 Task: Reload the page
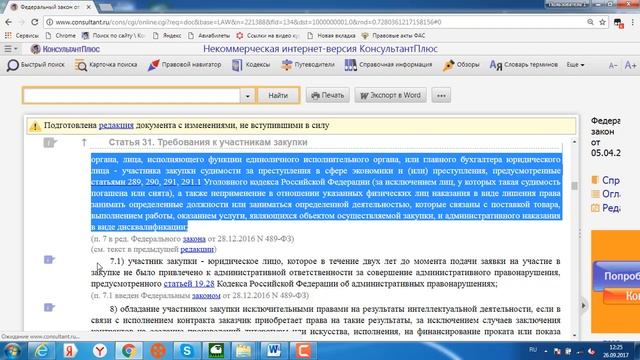35,22
